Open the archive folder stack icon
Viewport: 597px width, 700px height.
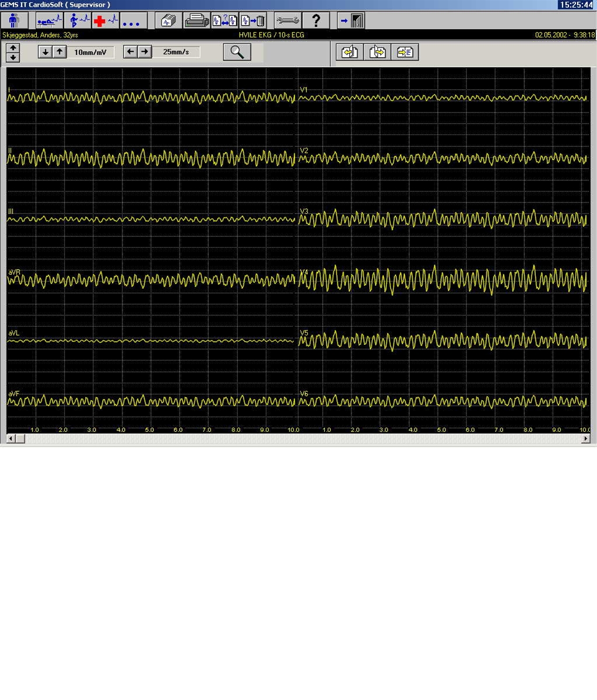[x=168, y=20]
